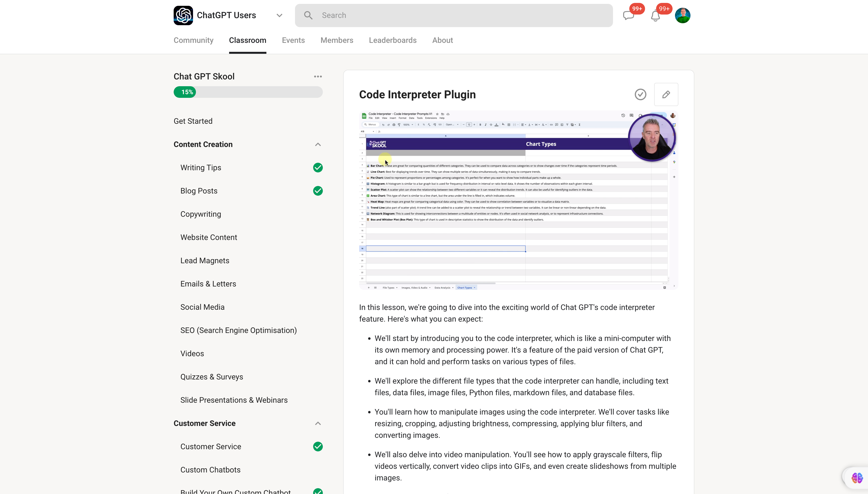Open the Community tab

193,40
